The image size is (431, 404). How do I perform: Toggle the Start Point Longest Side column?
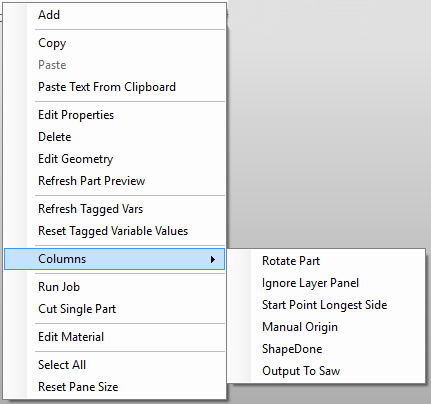(326, 305)
